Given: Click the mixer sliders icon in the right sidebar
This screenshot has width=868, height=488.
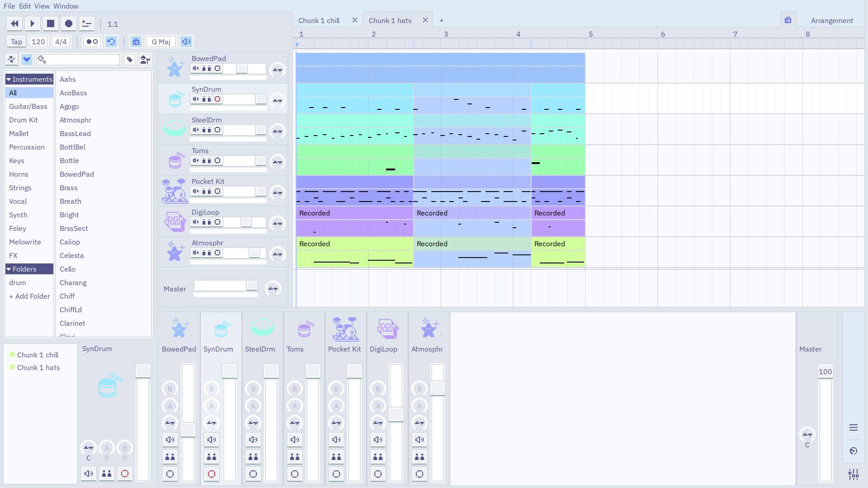Looking at the screenshot, I should click(x=854, y=474).
